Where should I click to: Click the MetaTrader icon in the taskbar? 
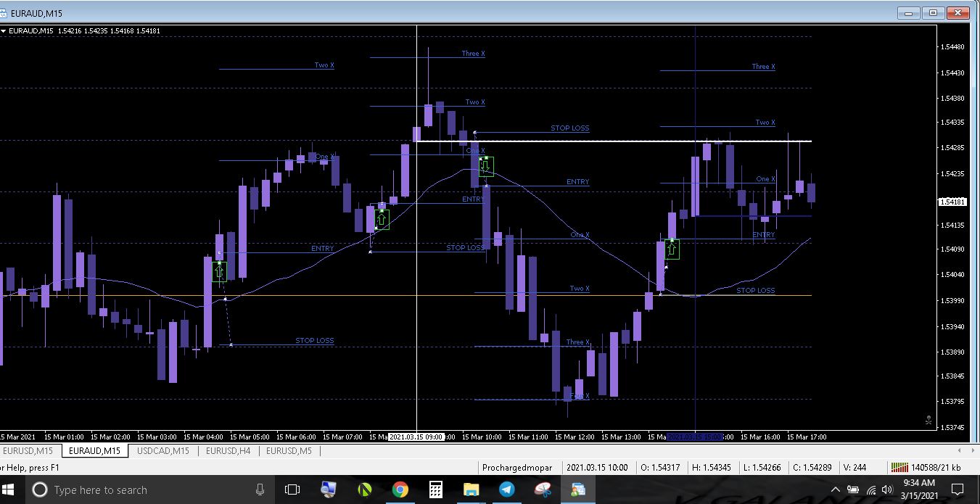[x=578, y=489]
